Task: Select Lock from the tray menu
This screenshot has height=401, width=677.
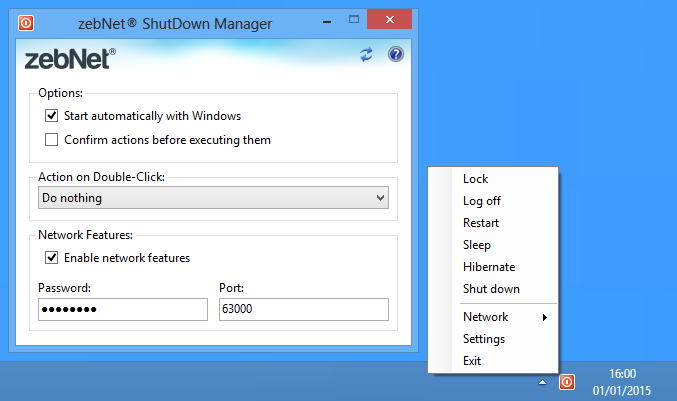Action: (x=475, y=179)
